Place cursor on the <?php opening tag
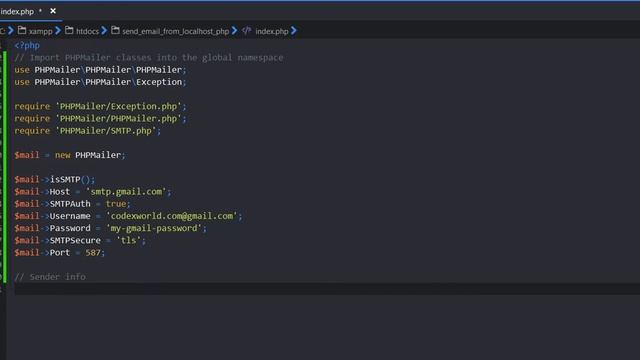This screenshot has height=360, width=640. [27, 45]
